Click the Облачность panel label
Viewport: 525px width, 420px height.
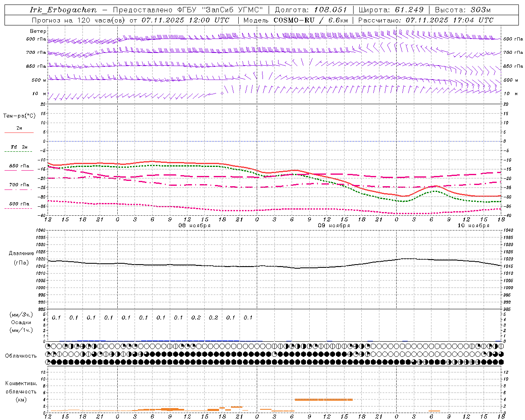point(21,356)
